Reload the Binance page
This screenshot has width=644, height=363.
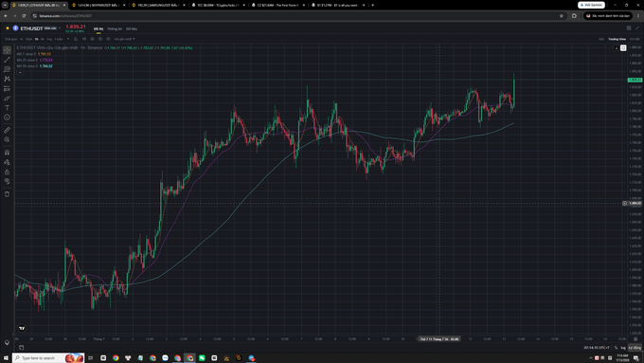[x=24, y=15]
